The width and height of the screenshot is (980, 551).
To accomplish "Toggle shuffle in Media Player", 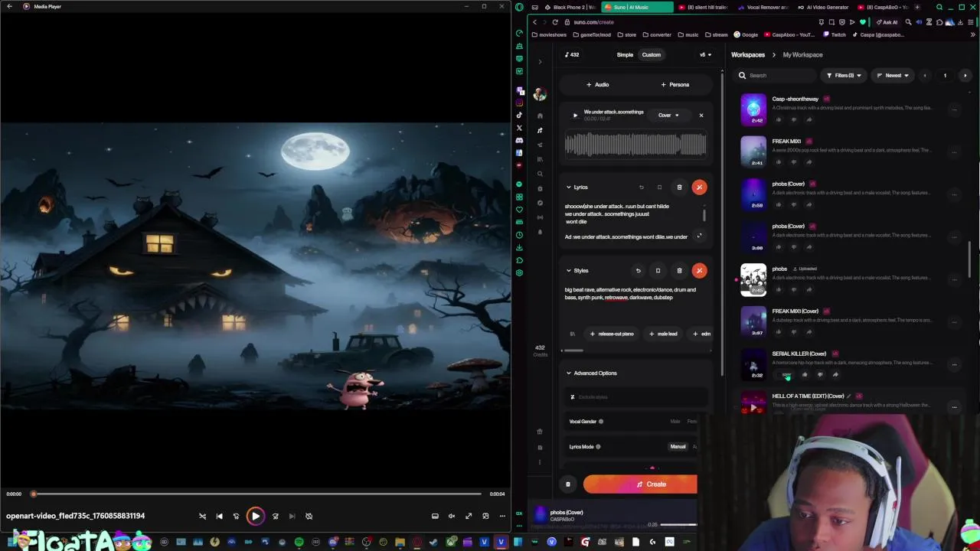I will click(202, 516).
